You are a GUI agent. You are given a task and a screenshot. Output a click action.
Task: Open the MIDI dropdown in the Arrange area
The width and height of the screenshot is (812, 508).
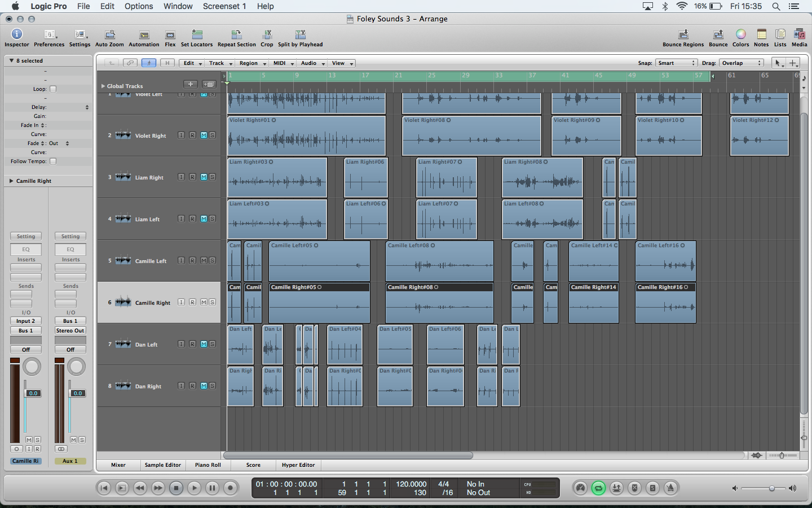(x=283, y=63)
